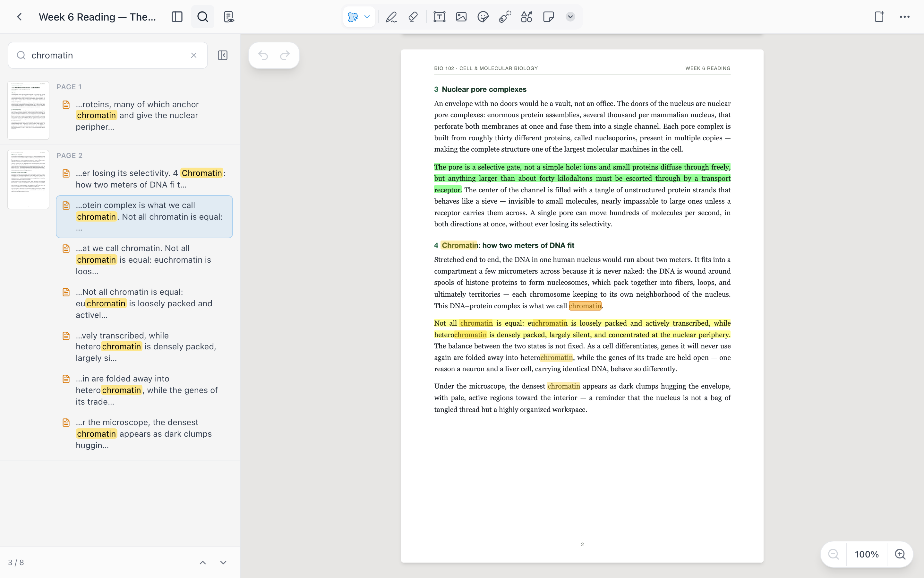Expand more tools with circular chevron

click(x=570, y=17)
